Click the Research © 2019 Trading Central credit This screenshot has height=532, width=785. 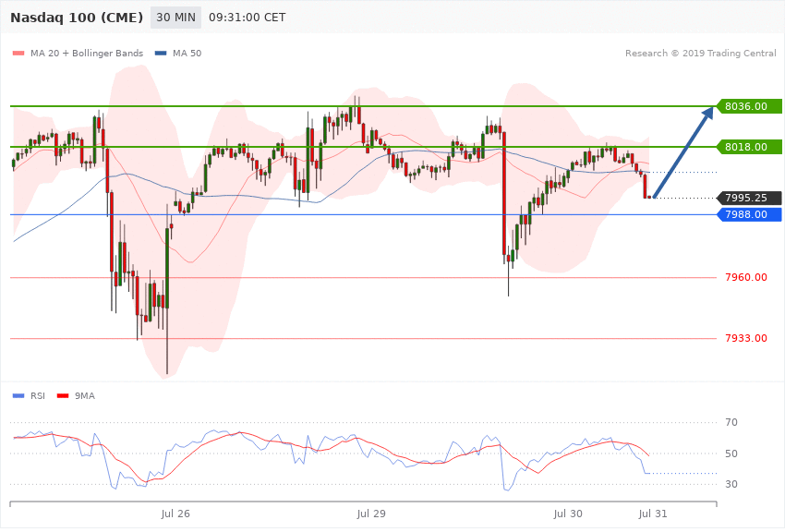(700, 53)
